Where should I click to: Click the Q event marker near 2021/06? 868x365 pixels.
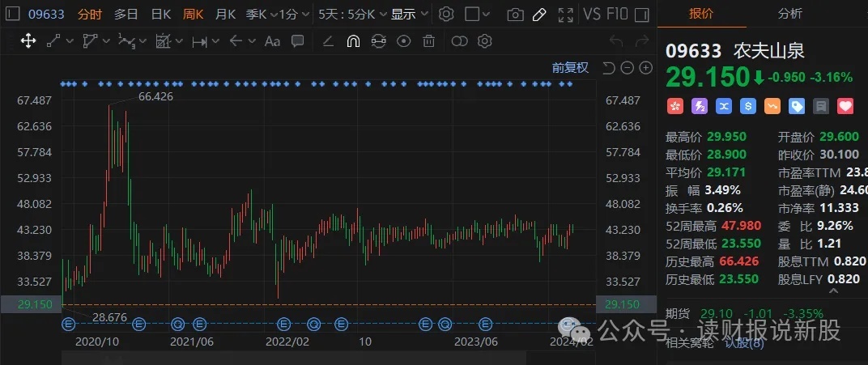[x=178, y=325]
